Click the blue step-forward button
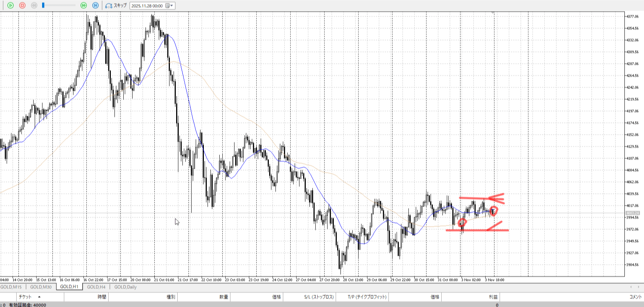 (x=95, y=6)
